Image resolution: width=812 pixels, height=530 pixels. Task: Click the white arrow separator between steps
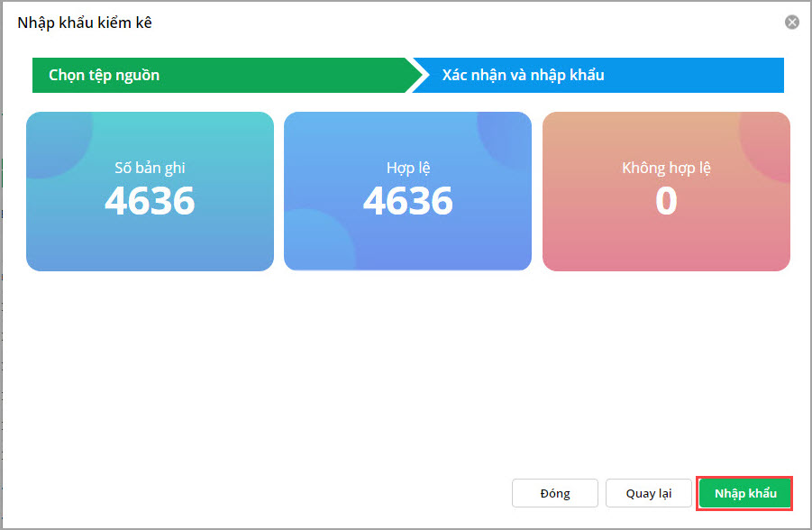[416, 76]
